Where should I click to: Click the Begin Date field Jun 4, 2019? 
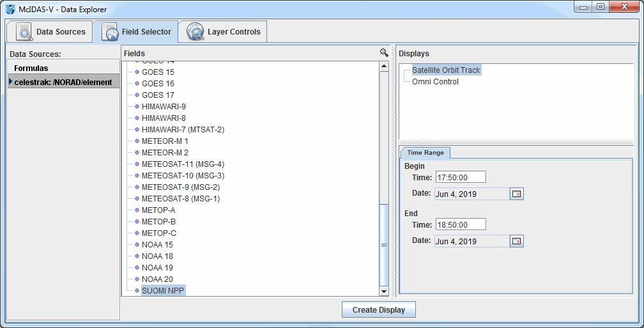pyautogui.click(x=472, y=194)
